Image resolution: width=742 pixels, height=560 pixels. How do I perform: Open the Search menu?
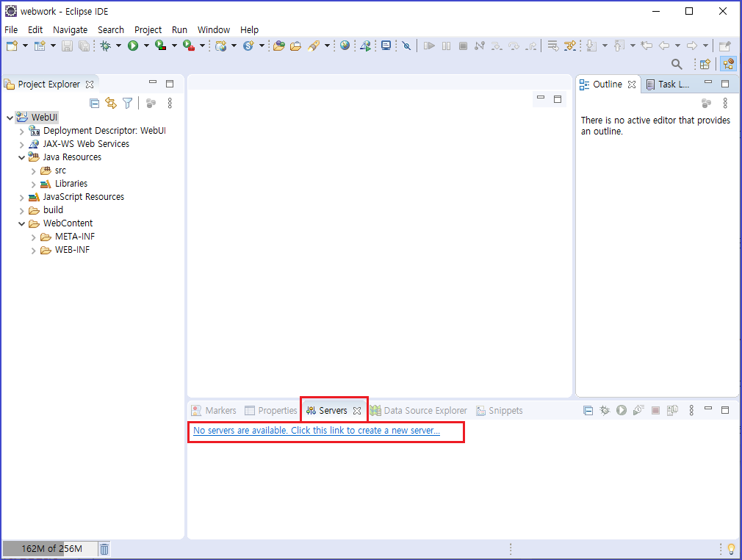coord(111,30)
